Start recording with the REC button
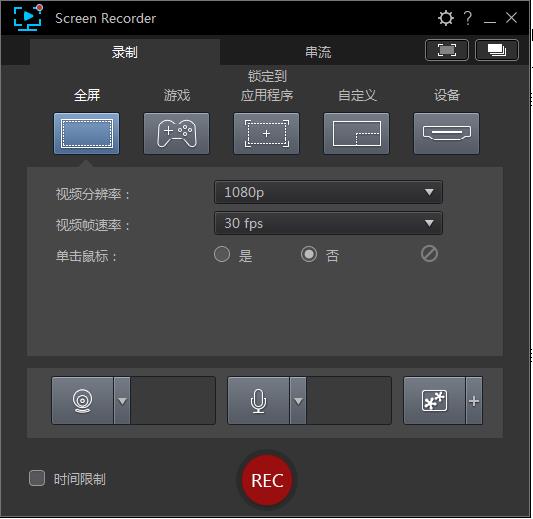Screen dimensions: 533x519 point(267,480)
